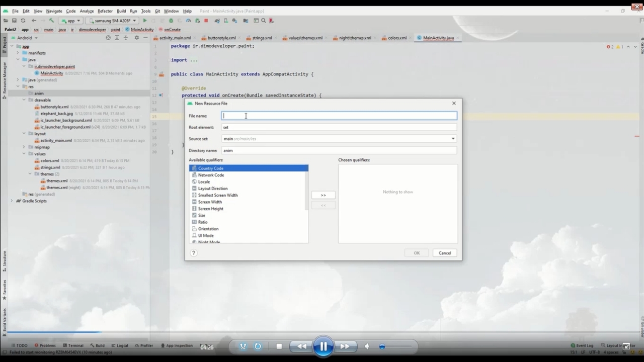Open the Source set dropdown

(453, 139)
